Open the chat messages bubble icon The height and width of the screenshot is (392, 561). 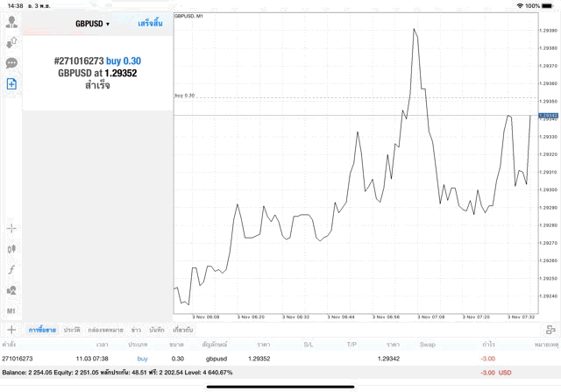[11, 63]
